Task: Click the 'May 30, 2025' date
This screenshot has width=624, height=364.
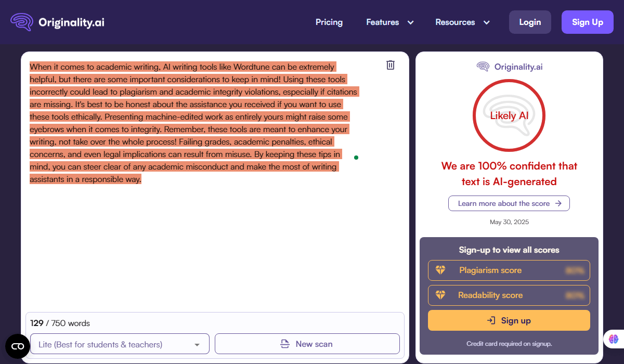Action: click(x=509, y=222)
